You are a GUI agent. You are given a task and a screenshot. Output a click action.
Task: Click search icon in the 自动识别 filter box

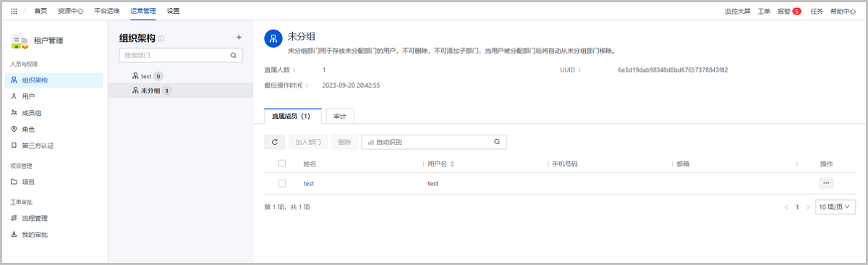[497, 142]
